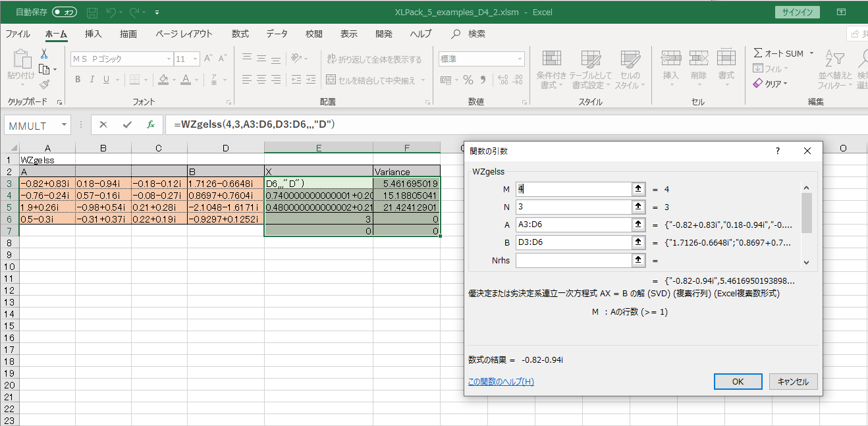Screen dimensions: 868x426
Task: Click the range selector icon beside Nrhs
Action: click(638, 260)
